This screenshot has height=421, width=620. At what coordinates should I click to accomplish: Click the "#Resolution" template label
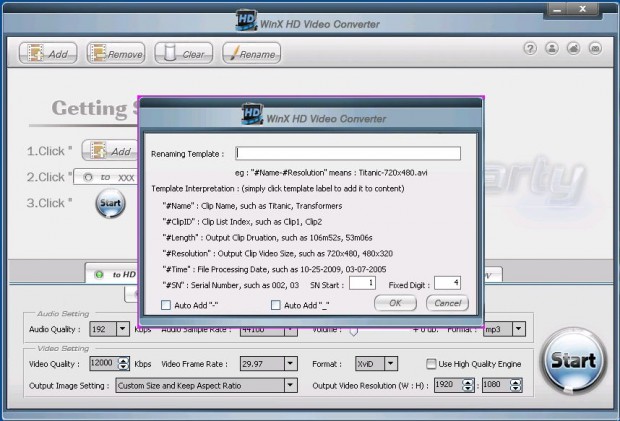tap(187, 253)
